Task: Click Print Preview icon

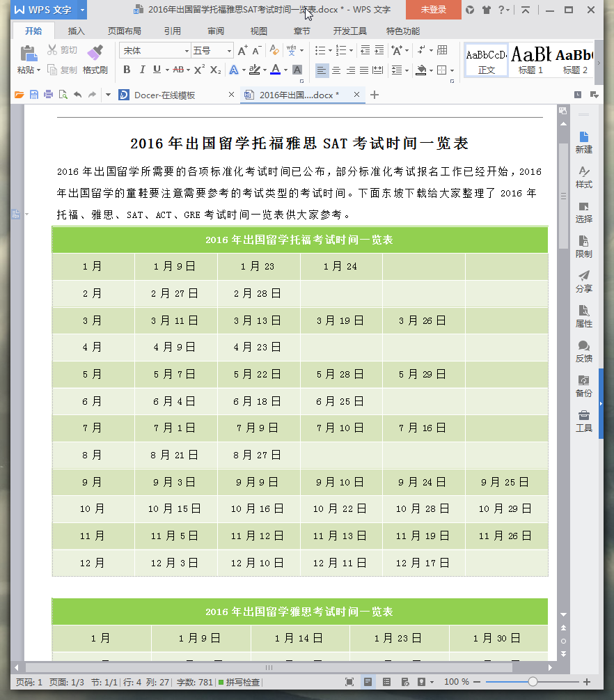Action: point(63,95)
